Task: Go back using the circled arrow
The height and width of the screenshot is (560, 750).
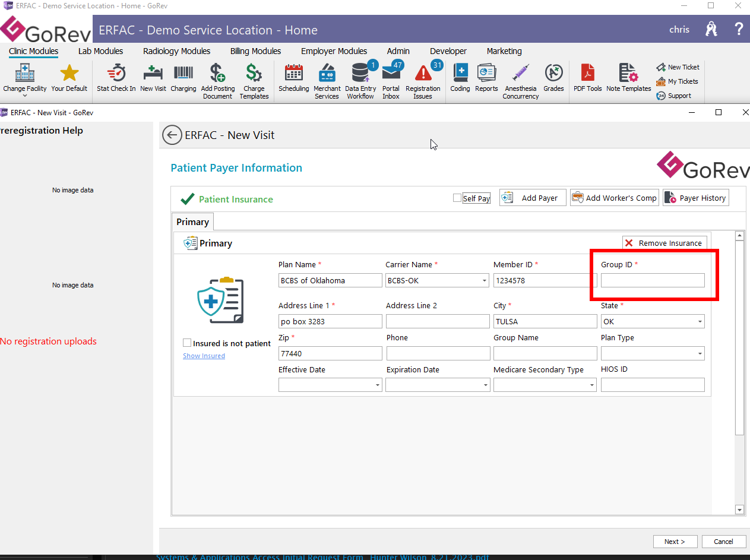Action: [172, 135]
